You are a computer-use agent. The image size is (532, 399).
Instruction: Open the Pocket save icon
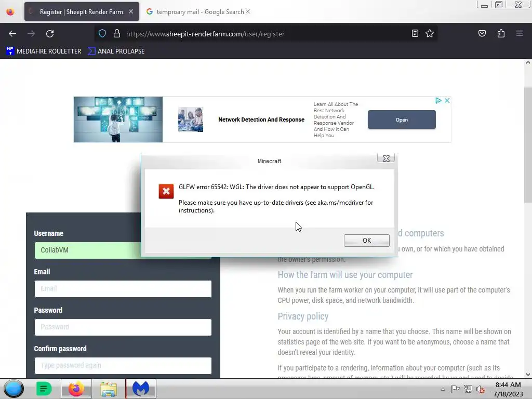[482, 33]
